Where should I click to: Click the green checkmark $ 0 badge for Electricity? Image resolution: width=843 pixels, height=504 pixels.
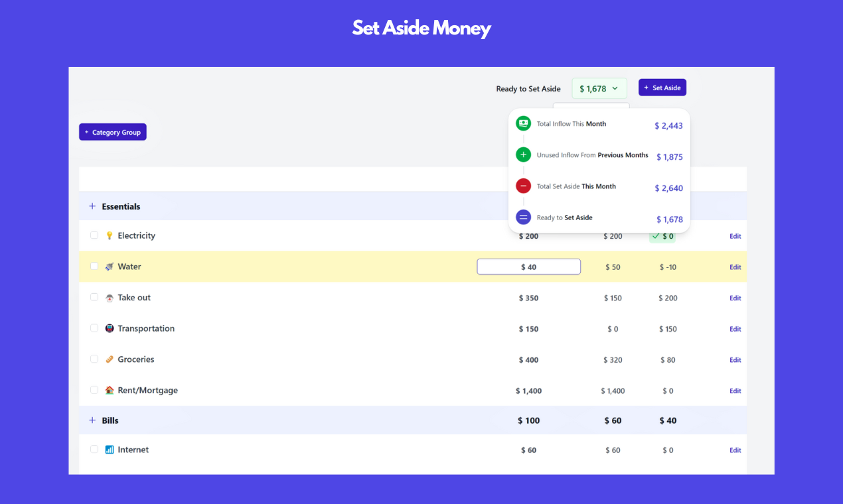(x=662, y=236)
